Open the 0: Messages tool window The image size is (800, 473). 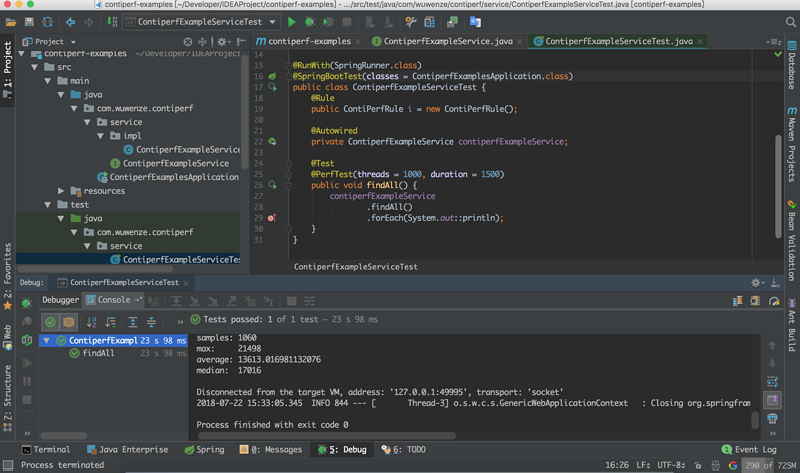pyautogui.click(x=271, y=450)
